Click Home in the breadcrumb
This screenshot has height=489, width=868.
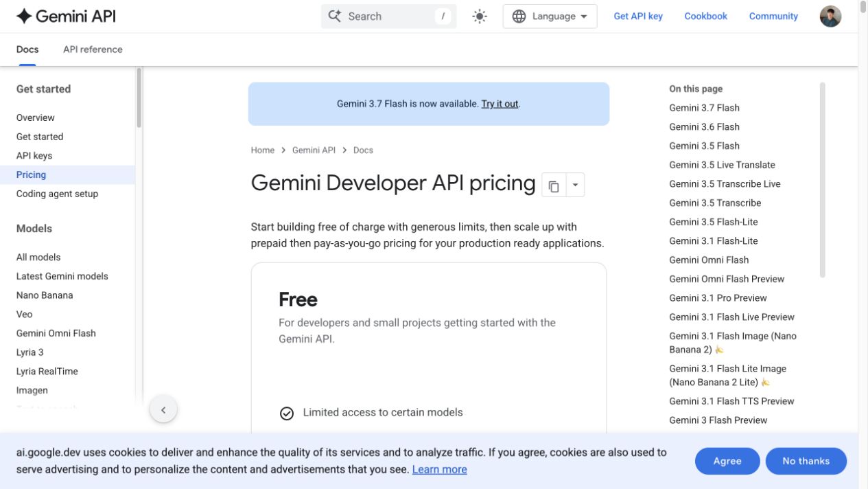click(263, 150)
